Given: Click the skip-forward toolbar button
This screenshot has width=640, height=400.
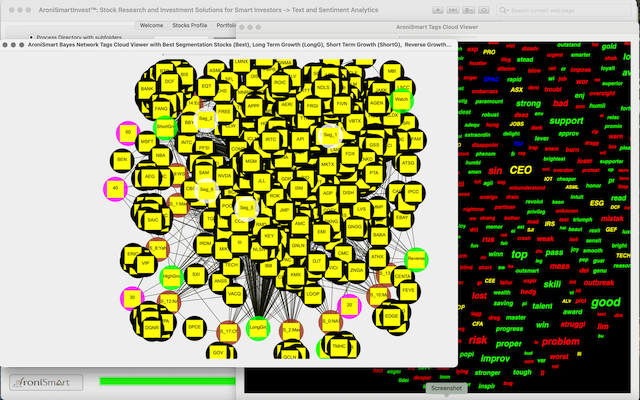Looking at the screenshot, I should point(453,10).
